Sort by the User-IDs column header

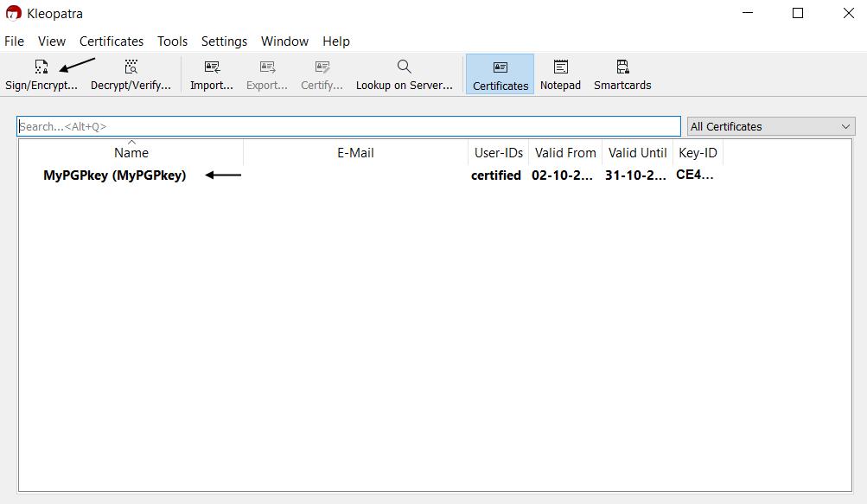point(498,153)
